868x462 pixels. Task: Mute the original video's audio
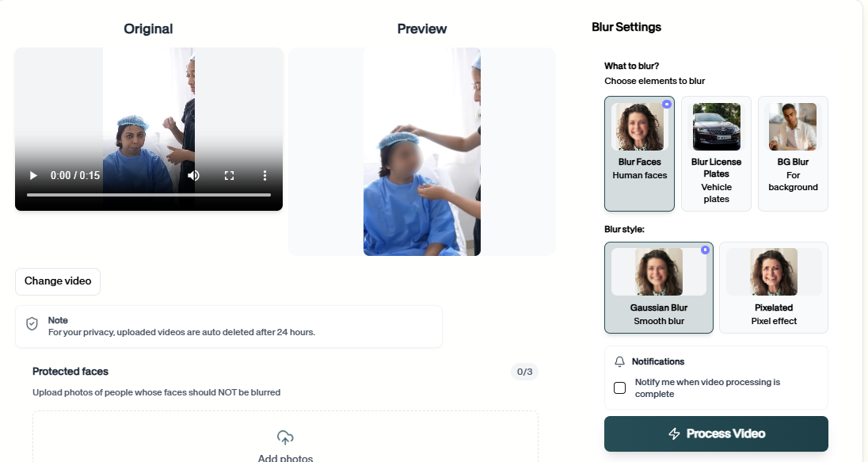(192, 175)
